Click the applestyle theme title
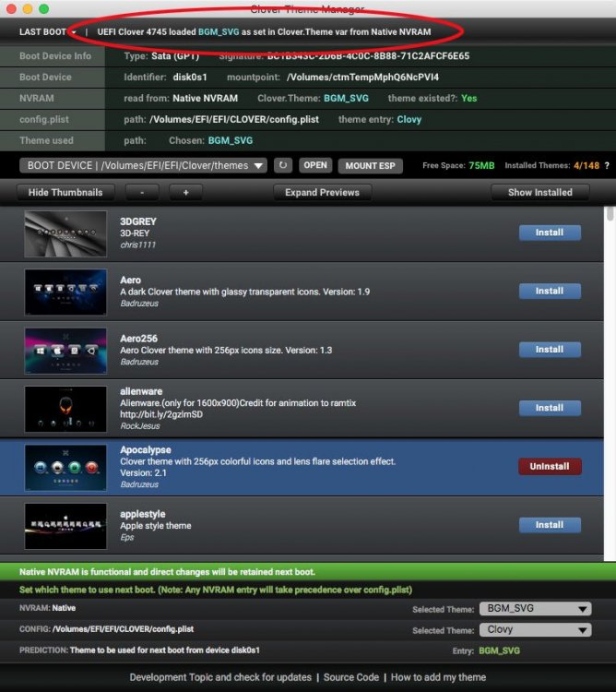 [142, 514]
